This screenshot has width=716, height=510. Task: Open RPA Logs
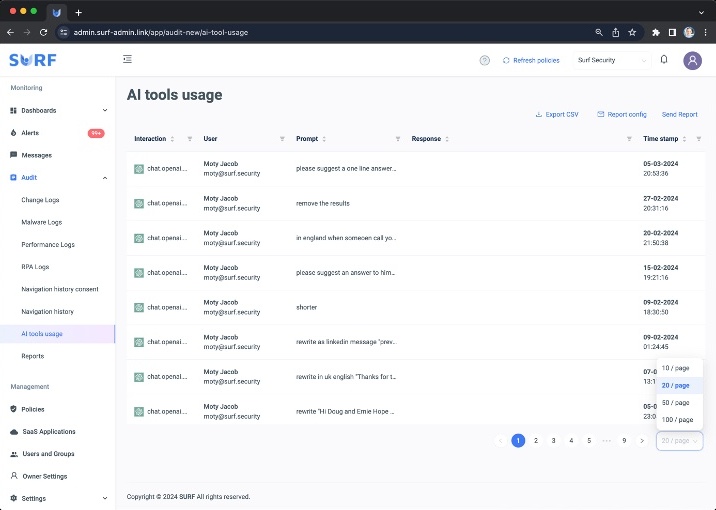35,267
